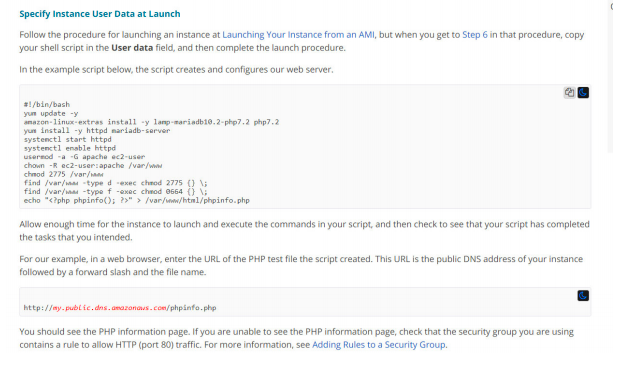Click the echo phpinfo code line
Image resolution: width=618 pixels, height=368 pixels.
(x=136, y=201)
